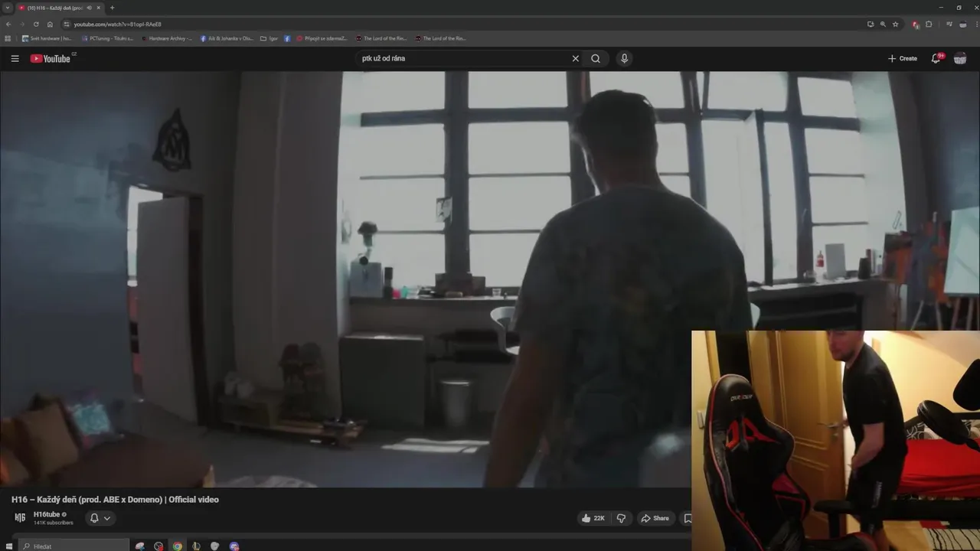
Task: Open H16tube channel name link
Action: 47,514
